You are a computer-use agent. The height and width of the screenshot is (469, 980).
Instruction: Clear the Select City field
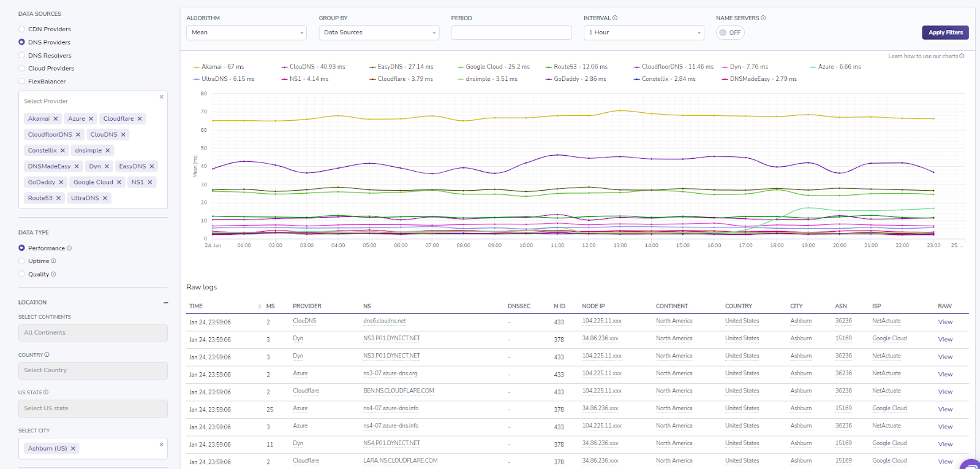(x=162, y=444)
